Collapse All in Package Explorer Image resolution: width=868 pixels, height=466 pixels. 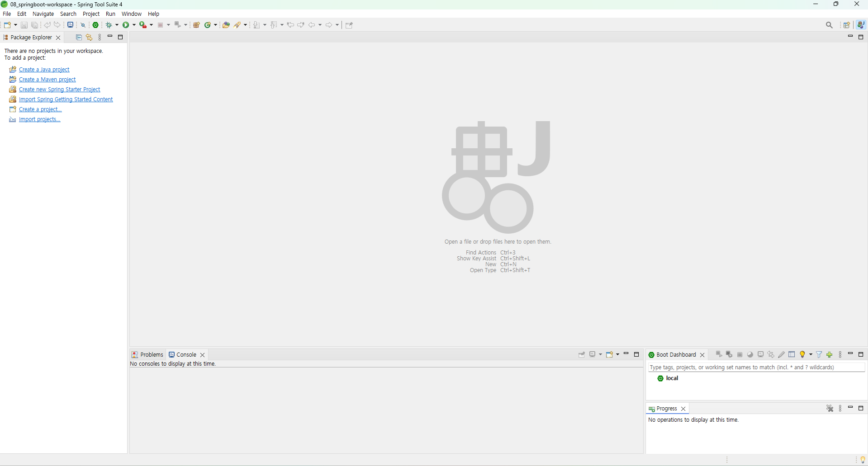(x=79, y=37)
